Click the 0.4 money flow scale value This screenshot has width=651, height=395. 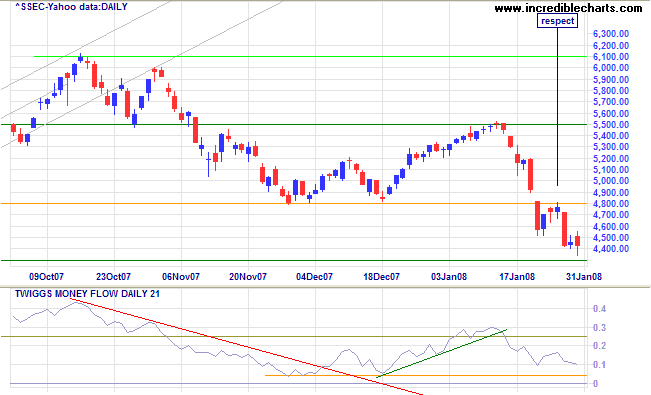(x=600, y=309)
